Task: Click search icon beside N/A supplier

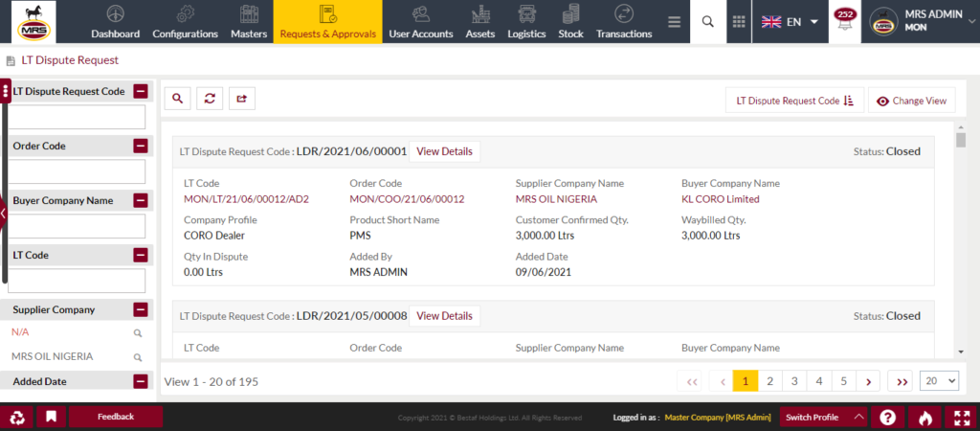Action: 138,333
